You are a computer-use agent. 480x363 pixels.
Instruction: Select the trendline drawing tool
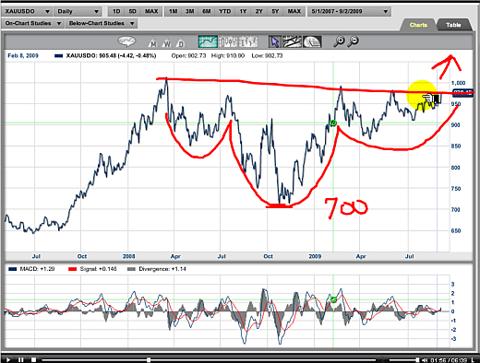pos(292,42)
